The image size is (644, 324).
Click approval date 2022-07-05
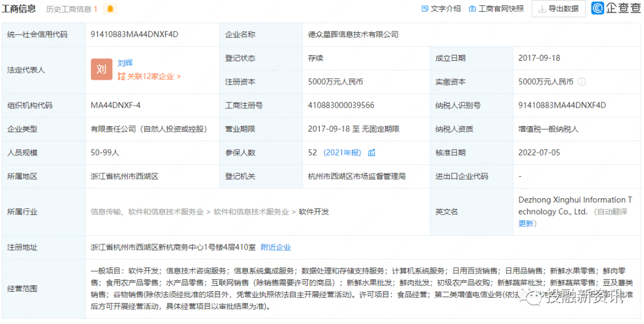[x=539, y=153]
